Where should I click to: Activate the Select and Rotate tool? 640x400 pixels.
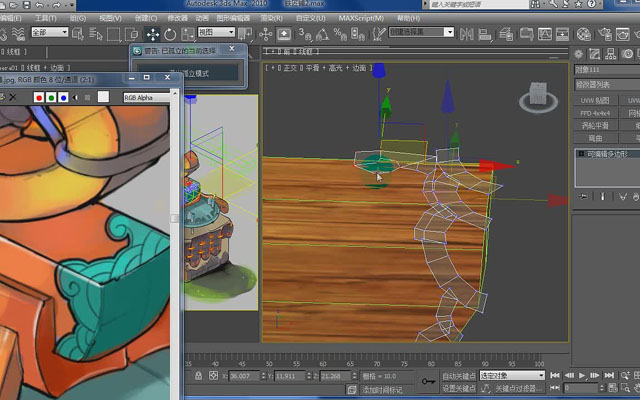(x=170, y=34)
